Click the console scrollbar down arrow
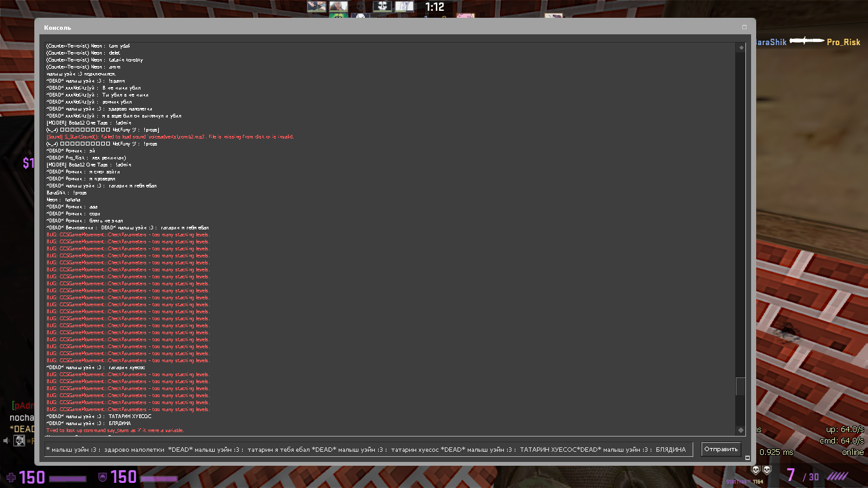Image resolution: width=868 pixels, height=488 pixels. point(740,430)
